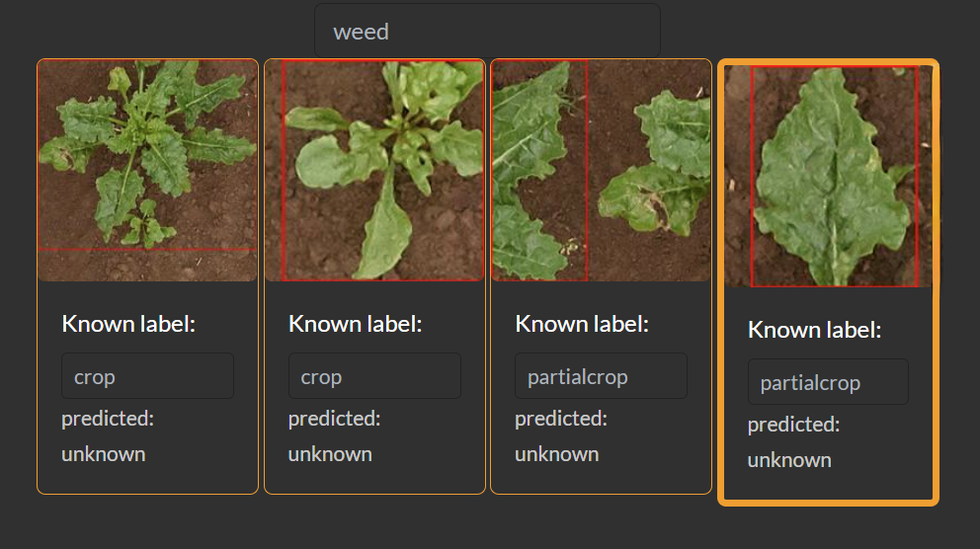The width and height of the screenshot is (980, 549).
Task: Edit the first card's crop label field
Action: coord(147,376)
